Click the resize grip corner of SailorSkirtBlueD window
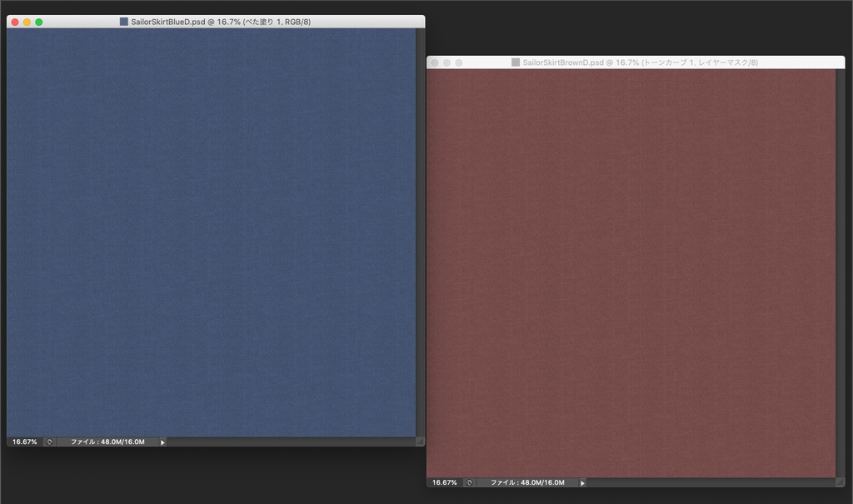853x504 pixels. 420,442
